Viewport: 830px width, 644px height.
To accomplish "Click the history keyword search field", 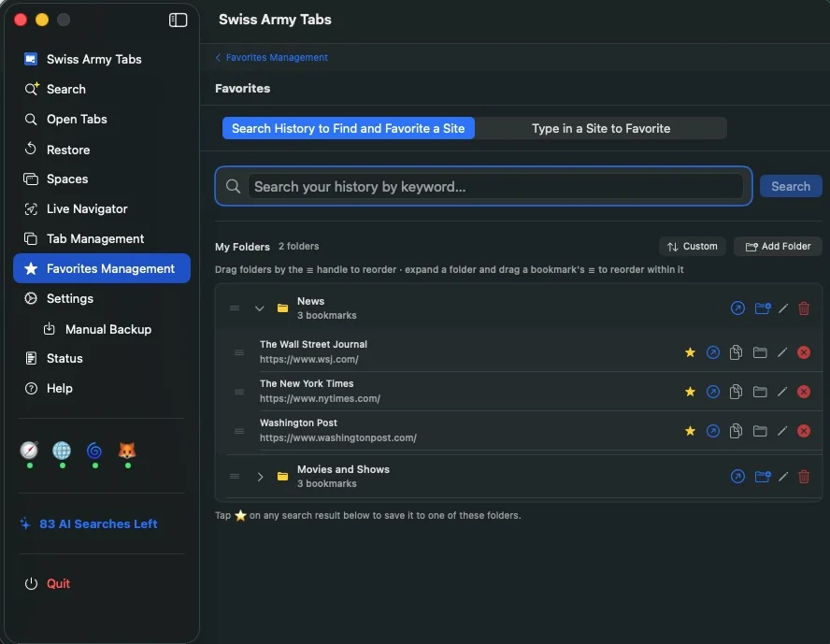I will [x=495, y=186].
